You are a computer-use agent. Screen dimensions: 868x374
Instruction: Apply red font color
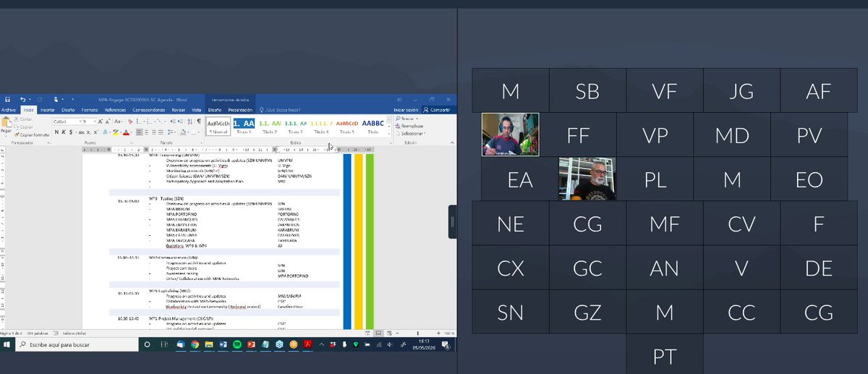click(126, 132)
